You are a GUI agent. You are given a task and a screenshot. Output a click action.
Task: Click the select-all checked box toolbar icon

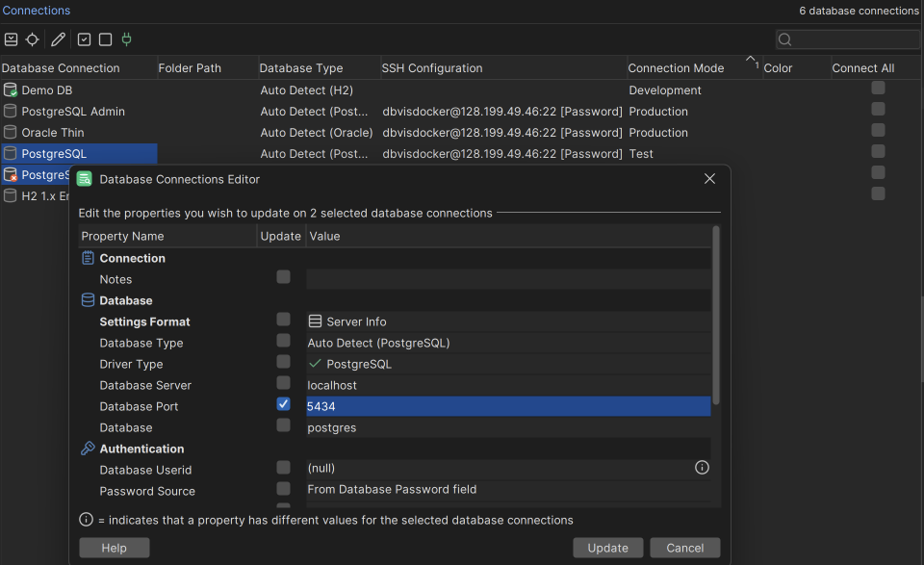82,39
